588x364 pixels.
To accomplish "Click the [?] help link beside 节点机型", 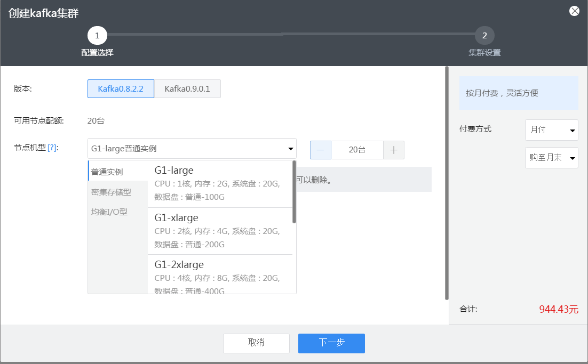I will 52,148.
